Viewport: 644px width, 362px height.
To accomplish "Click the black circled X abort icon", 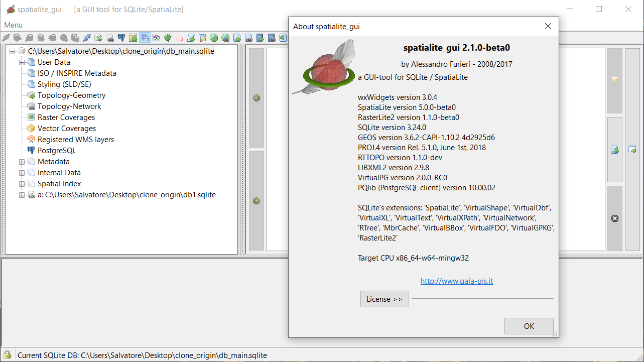I will pos(614,218).
